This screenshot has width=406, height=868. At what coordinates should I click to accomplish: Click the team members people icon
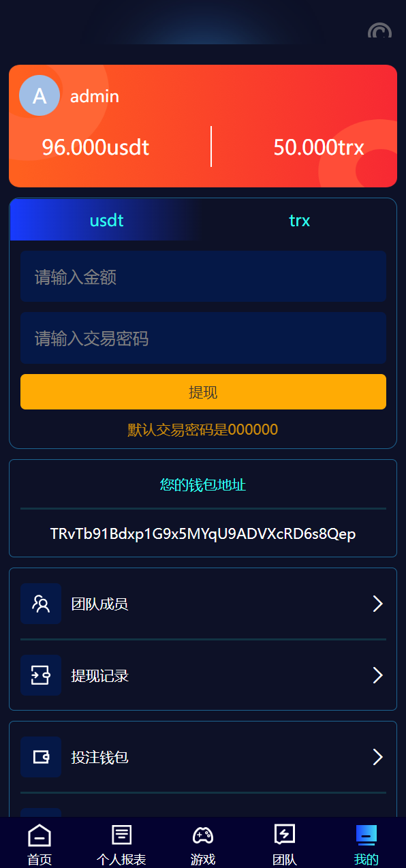[x=41, y=604]
